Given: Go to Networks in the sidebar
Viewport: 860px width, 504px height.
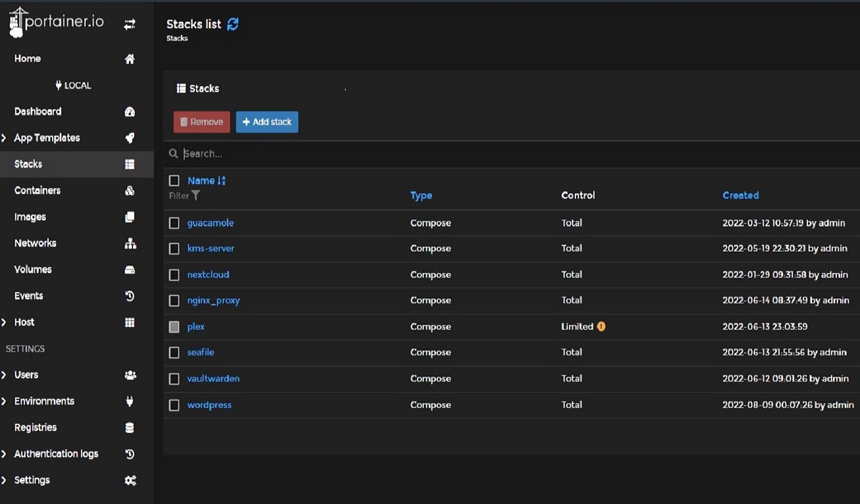Looking at the screenshot, I should (x=35, y=243).
